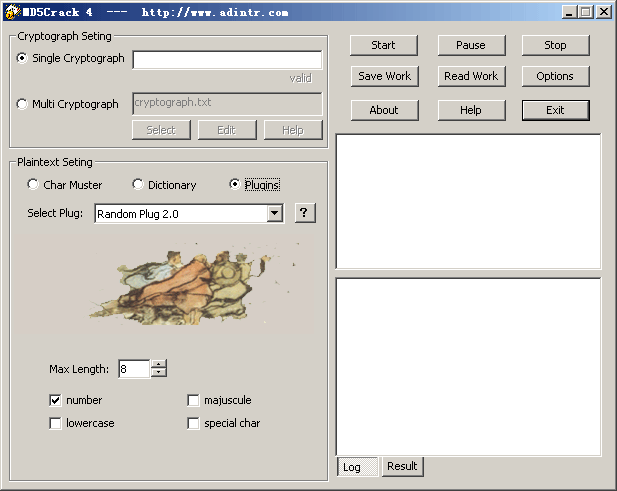
Task: Click the 'valid' status text
Action: coord(301,78)
